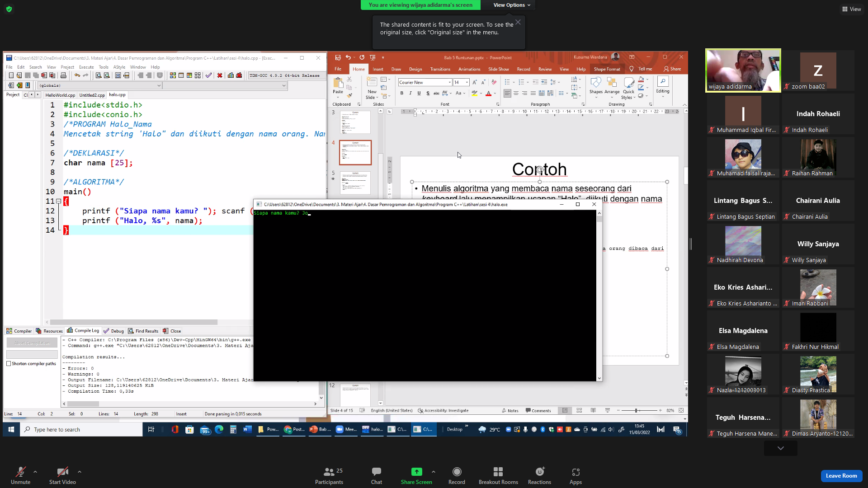Expand more participants chevron in Zoom gallery

click(x=781, y=448)
